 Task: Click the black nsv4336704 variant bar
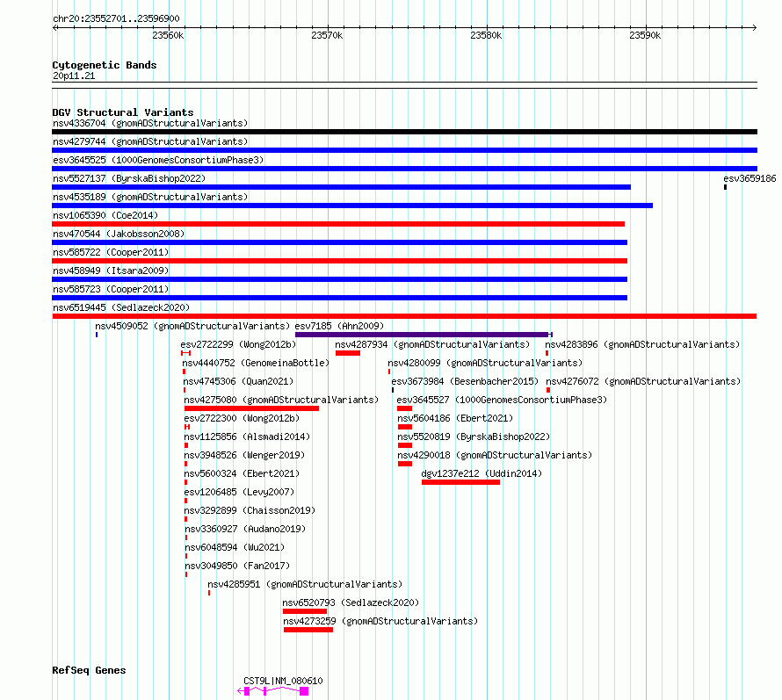[x=404, y=132]
